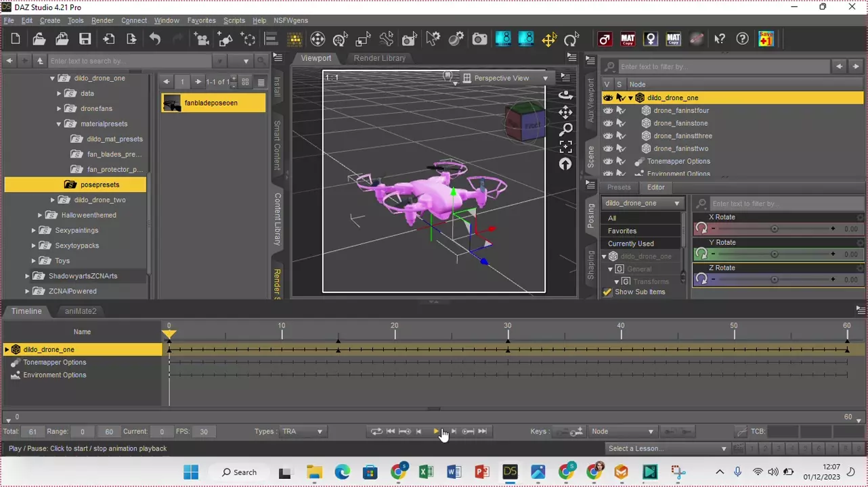Select the Universal Tool (four yellow arrows)
868x487 pixels.
coord(549,39)
